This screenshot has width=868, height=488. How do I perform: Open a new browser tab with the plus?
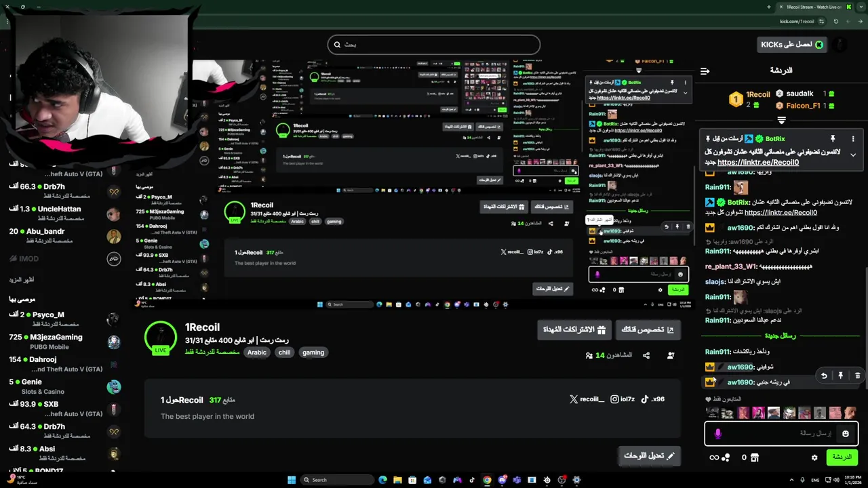point(768,7)
